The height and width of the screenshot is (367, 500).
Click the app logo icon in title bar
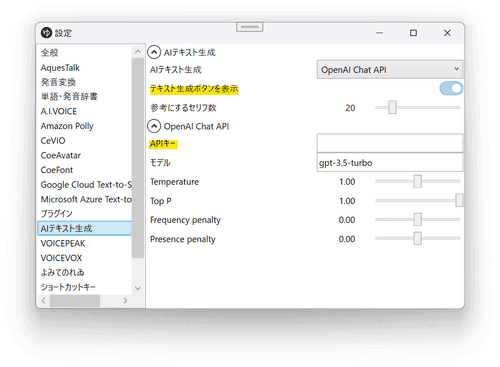pyautogui.click(x=46, y=33)
